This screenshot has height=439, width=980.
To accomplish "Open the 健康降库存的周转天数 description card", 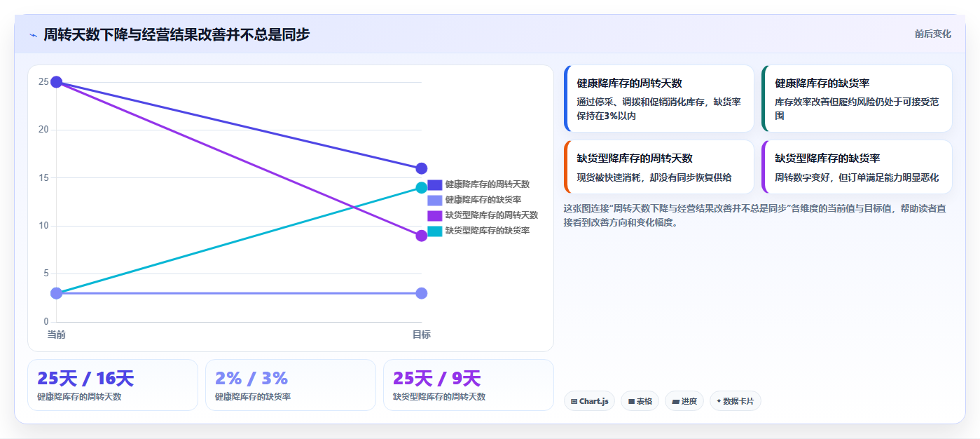I will coord(658,99).
